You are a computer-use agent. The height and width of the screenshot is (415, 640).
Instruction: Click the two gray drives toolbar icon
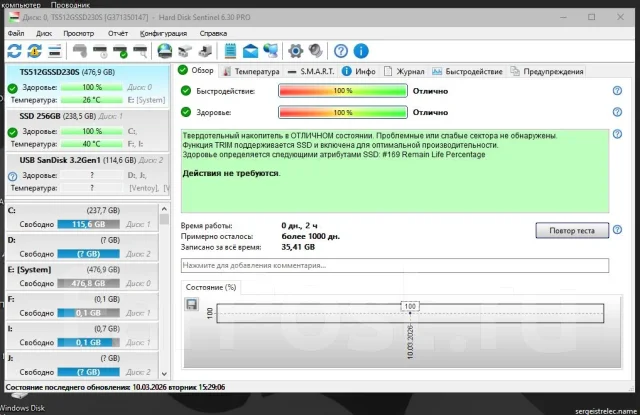coord(185,51)
